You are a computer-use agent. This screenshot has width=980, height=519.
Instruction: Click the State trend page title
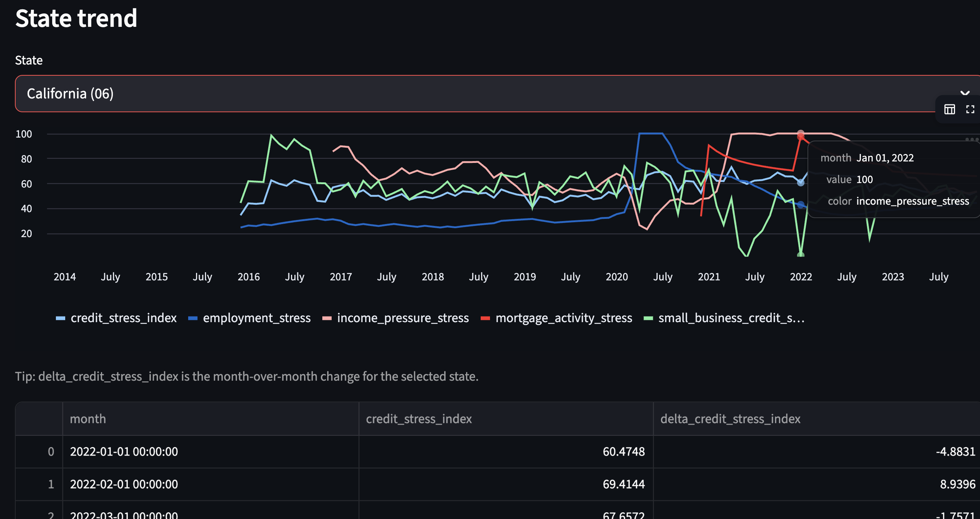pyautogui.click(x=76, y=18)
